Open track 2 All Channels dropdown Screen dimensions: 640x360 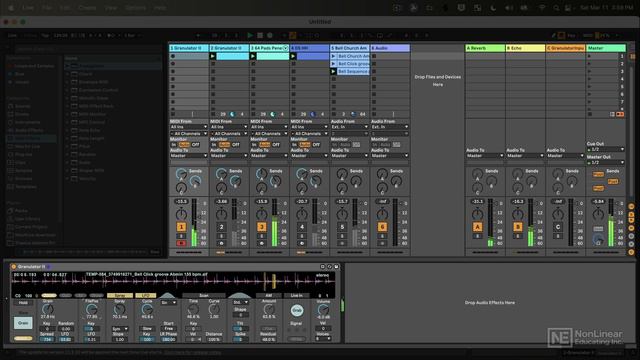[x=229, y=133]
